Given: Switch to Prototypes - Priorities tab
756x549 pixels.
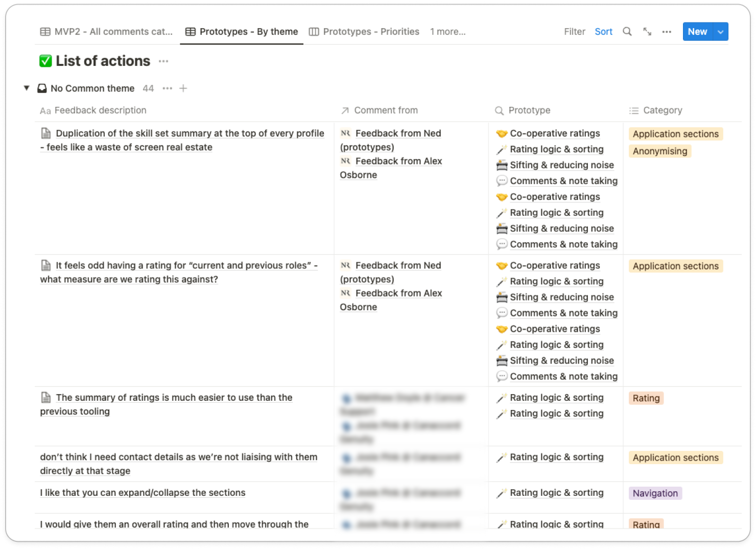Looking at the screenshot, I should click(364, 32).
